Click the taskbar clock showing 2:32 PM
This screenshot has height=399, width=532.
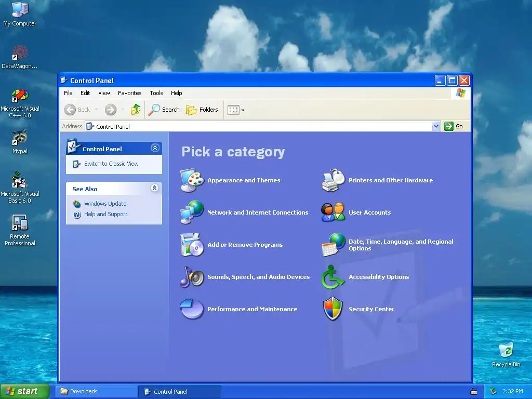[x=512, y=392]
